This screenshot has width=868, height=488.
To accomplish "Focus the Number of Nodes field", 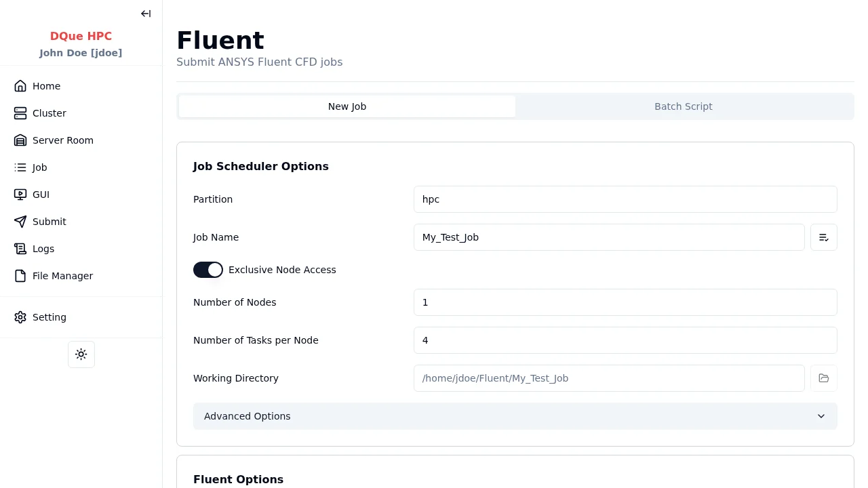I will tap(625, 302).
